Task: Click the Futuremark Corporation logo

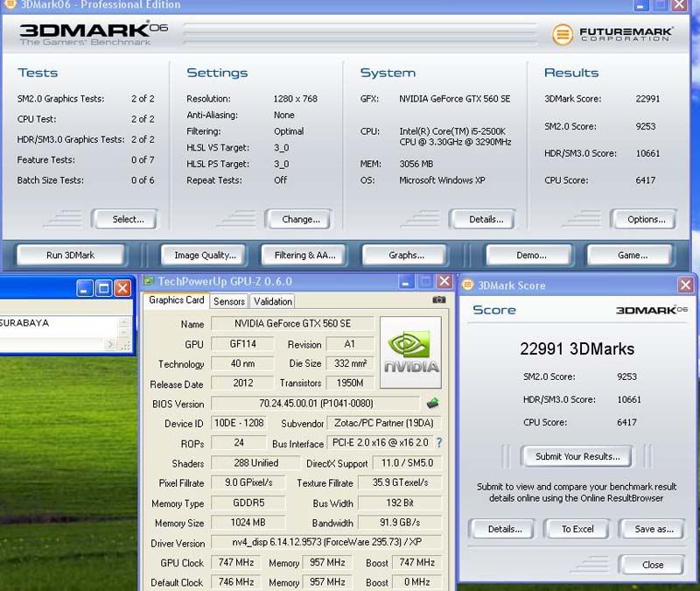Action: tap(612, 34)
